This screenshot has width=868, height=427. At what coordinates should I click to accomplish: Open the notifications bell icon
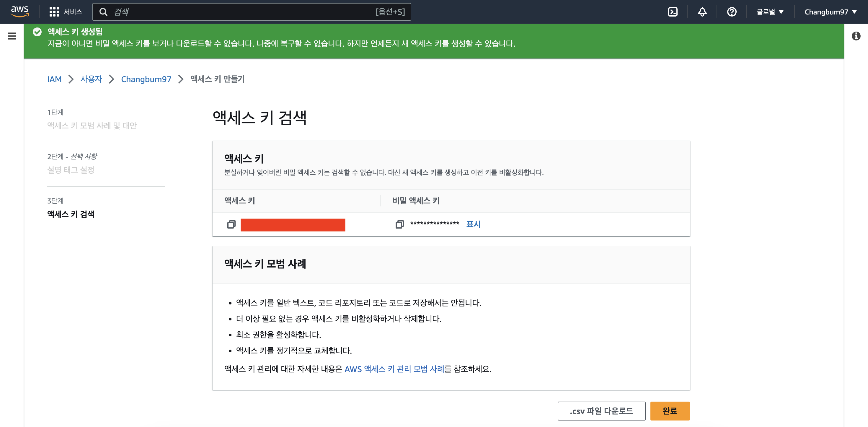click(x=702, y=12)
